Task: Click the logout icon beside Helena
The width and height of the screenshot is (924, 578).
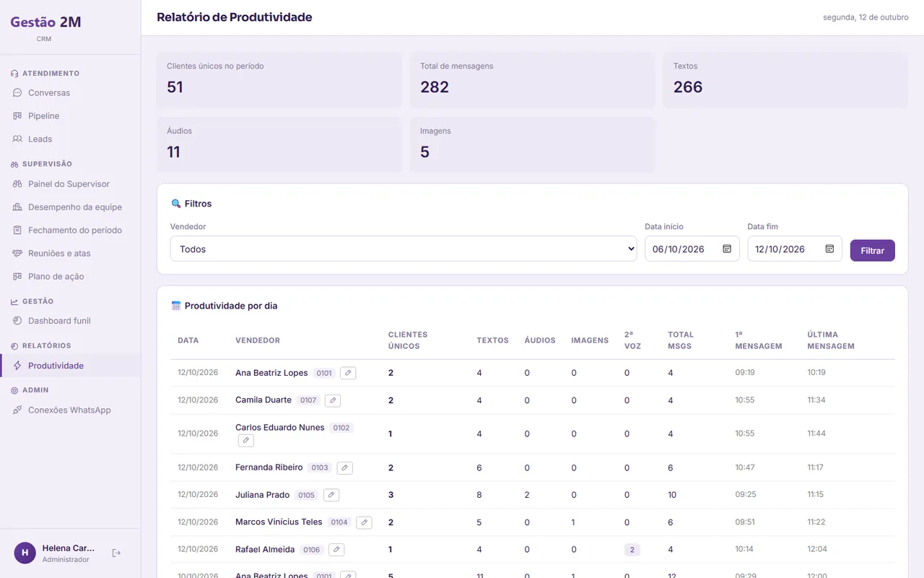Action: coord(116,553)
